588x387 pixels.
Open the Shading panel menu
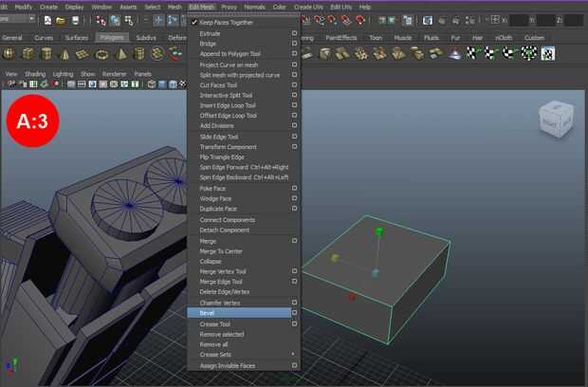(35, 73)
